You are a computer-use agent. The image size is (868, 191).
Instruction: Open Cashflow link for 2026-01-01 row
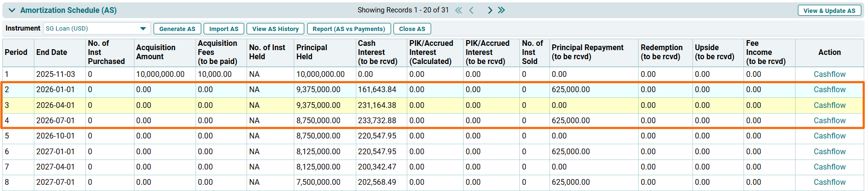click(829, 89)
